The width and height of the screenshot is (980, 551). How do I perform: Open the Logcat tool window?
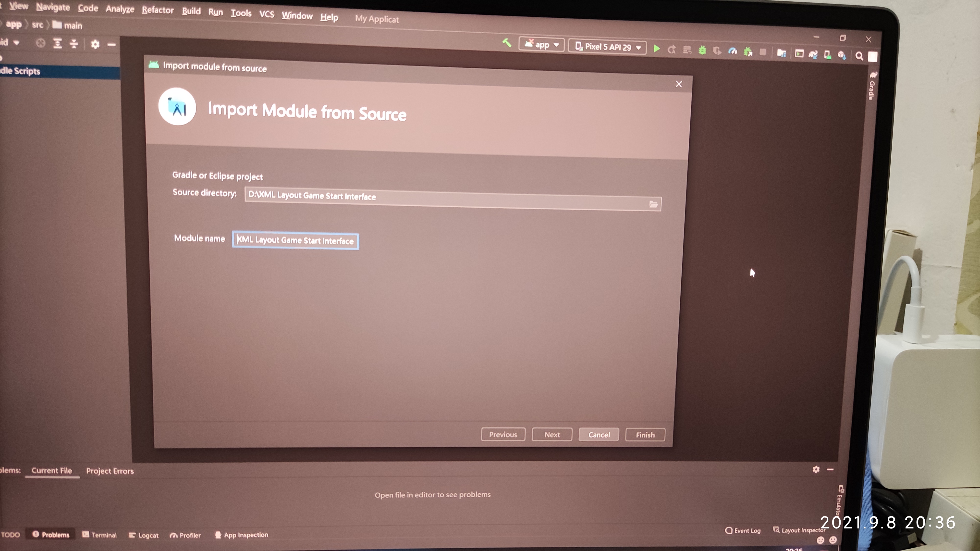(143, 535)
